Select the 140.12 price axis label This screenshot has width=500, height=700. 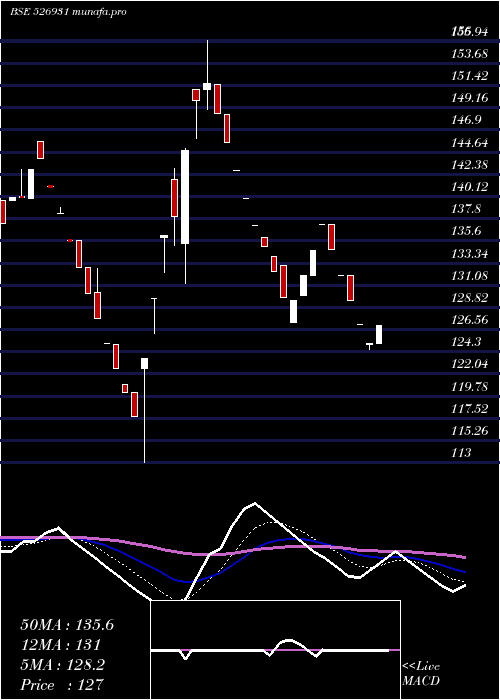click(469, 187)
